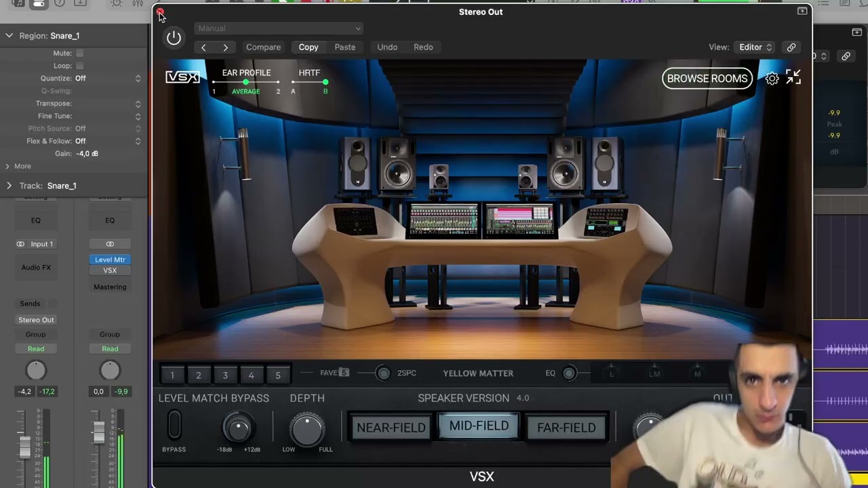Select ear profile 1
The height and width of the screenshot is (488, 868).
(x=214, y=91)
